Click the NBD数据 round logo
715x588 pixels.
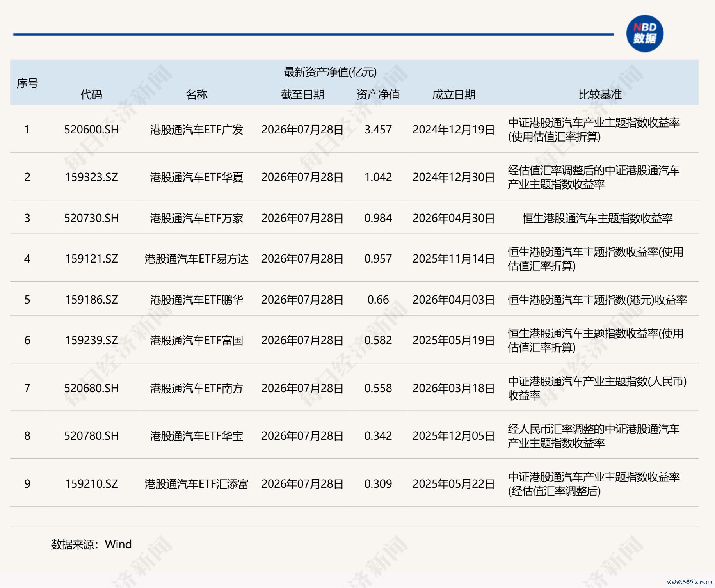645,34
